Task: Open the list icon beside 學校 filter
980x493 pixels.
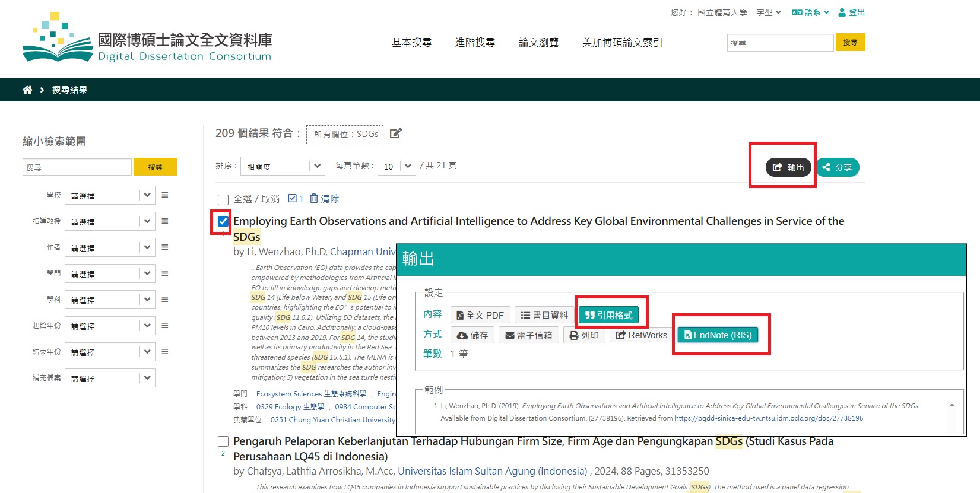Action: click(x=165, y=195)
